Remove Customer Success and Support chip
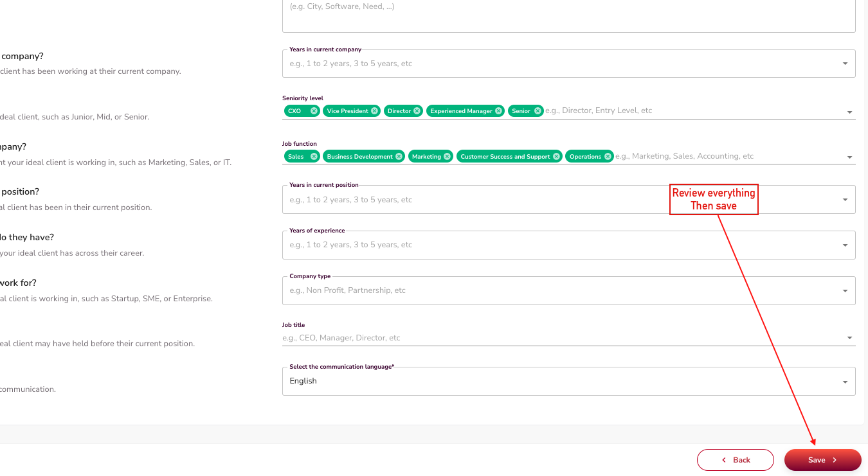The height and width of the screenshot is (476, 868). [x=556, y=157]
